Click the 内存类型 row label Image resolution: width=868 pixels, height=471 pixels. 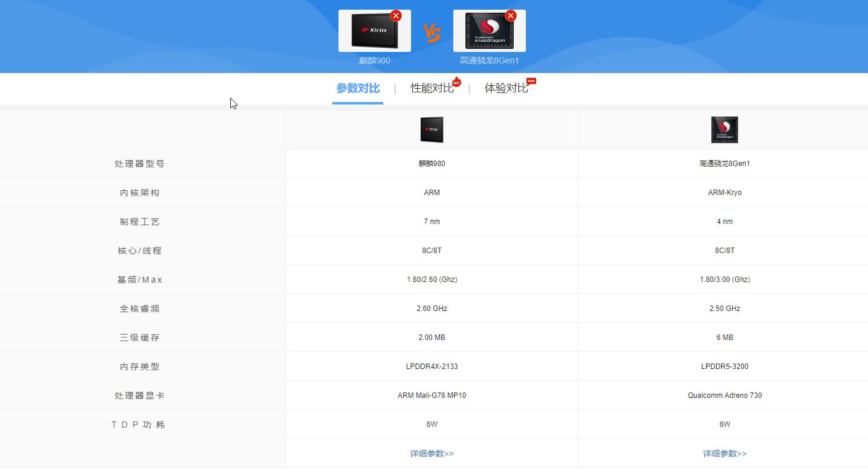coord(140,367)
